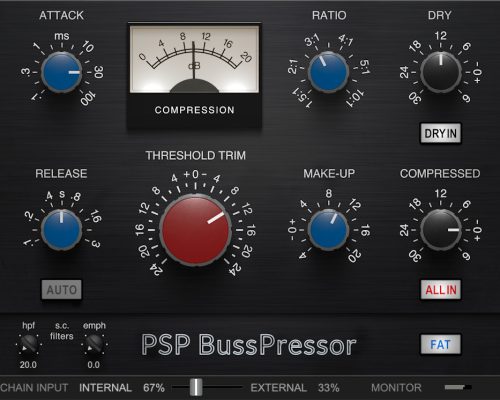Click the MONITOR label
The width and height of the screenshot is (500, 400).
click(x=396, y=388)
